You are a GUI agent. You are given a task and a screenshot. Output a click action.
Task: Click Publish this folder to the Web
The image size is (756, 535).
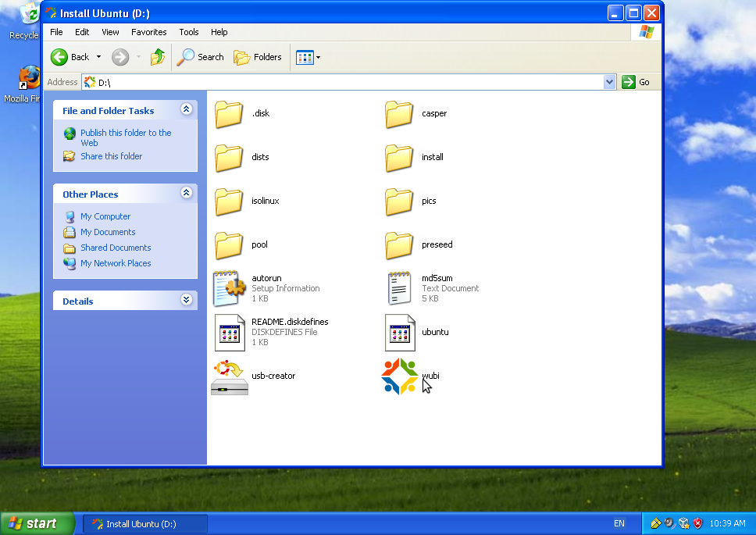pyautogui.click(x=126, y=137)
